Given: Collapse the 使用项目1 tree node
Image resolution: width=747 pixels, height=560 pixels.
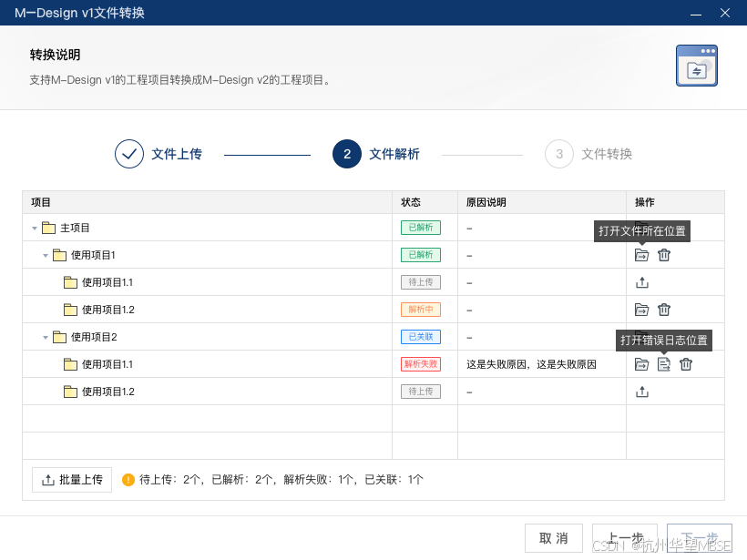Looking at the screenshot, I should [x=46, y=256].
